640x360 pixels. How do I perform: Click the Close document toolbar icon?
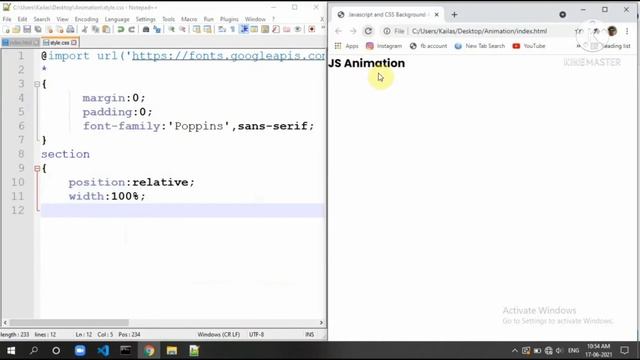(x=49, y=29)
